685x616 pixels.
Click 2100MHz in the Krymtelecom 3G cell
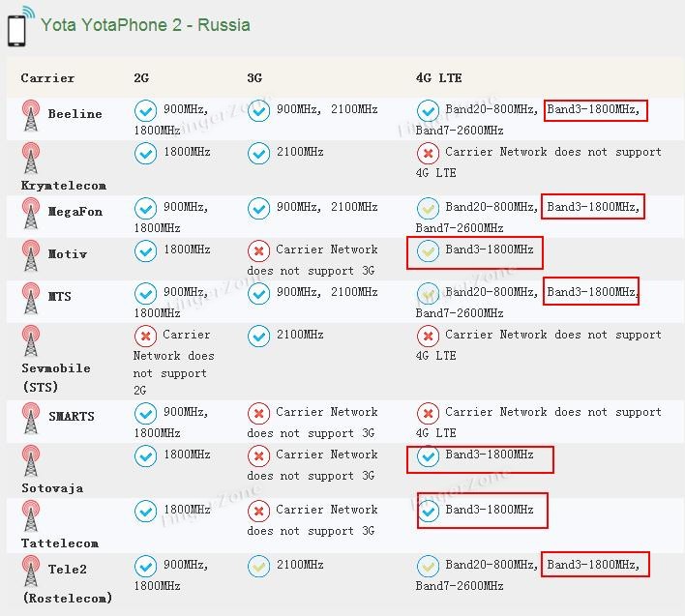[300, 152]
